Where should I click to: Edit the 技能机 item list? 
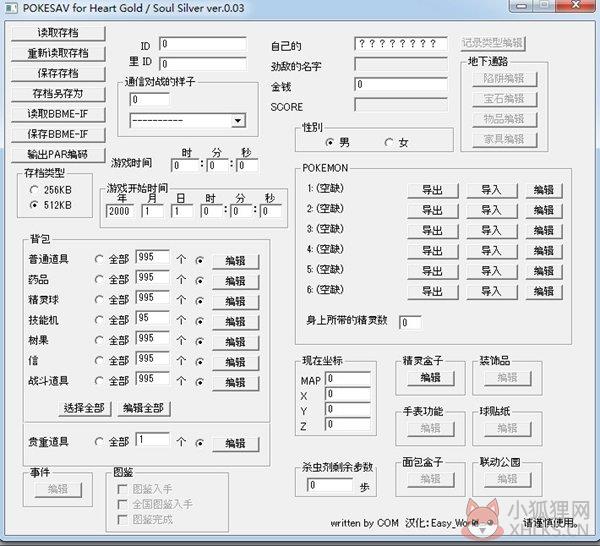(x=236, y=322)
